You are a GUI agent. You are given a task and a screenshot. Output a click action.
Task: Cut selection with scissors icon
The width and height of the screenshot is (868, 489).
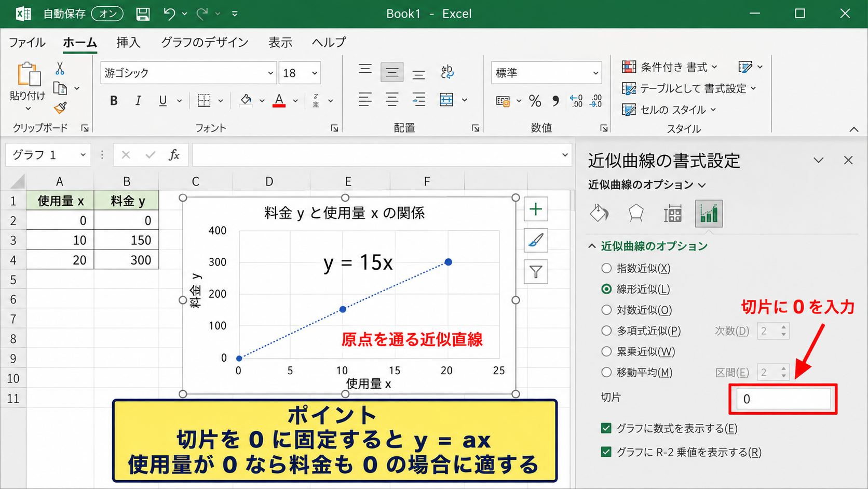tap(60, 68)
